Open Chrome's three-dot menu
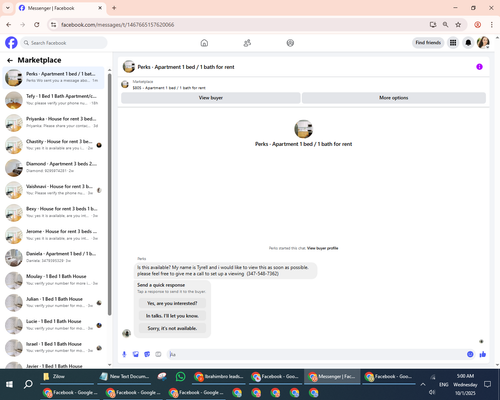 point(492,25)
